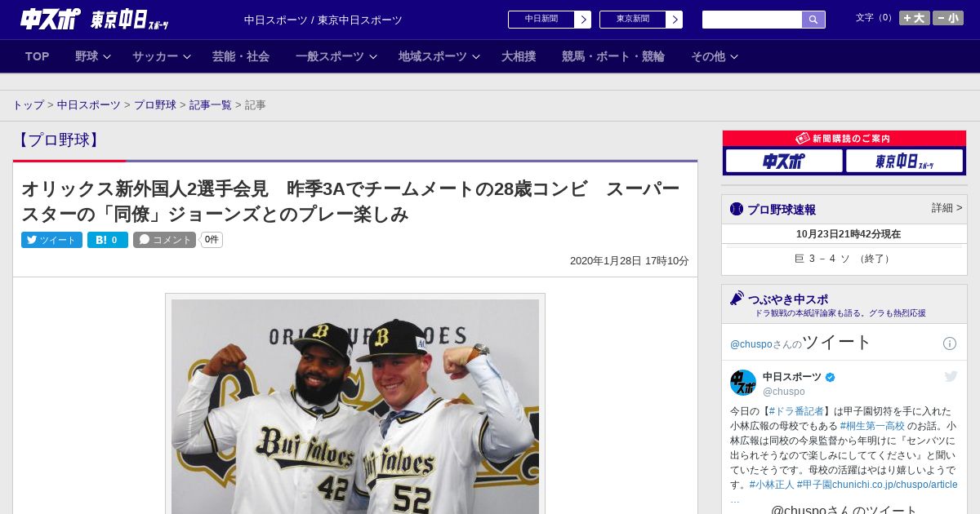Open 競馬・ボート・競輪 menu item
This screenshot has width=980, height=514.
(x=613, y=56)
